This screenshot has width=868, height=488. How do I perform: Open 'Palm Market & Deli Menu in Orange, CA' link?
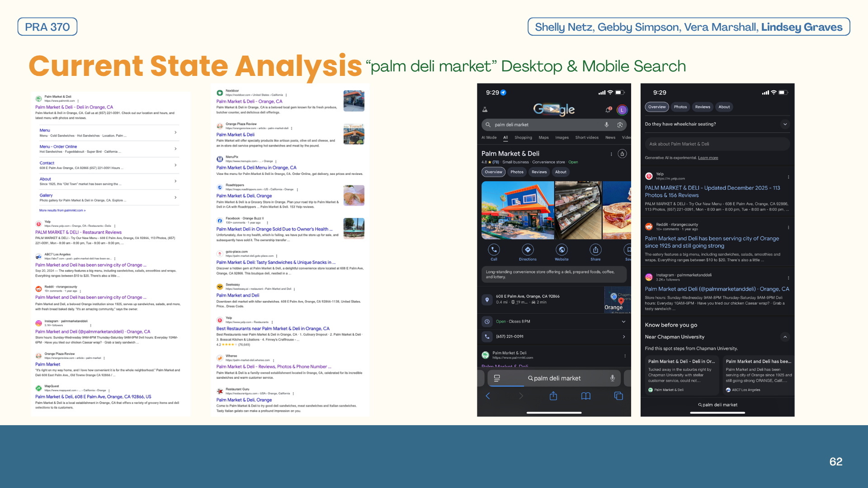(256, 168)
